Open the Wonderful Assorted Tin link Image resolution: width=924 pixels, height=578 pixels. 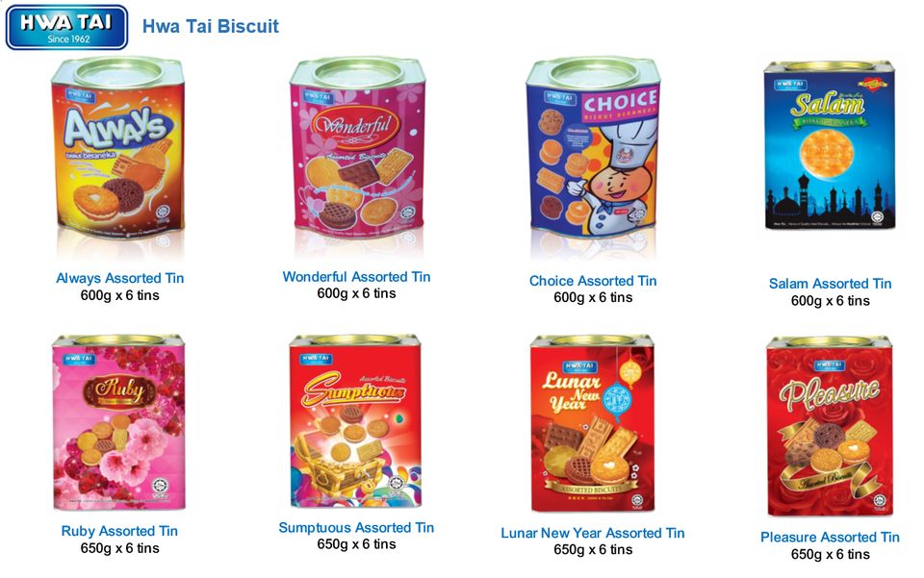coord(356,277)
